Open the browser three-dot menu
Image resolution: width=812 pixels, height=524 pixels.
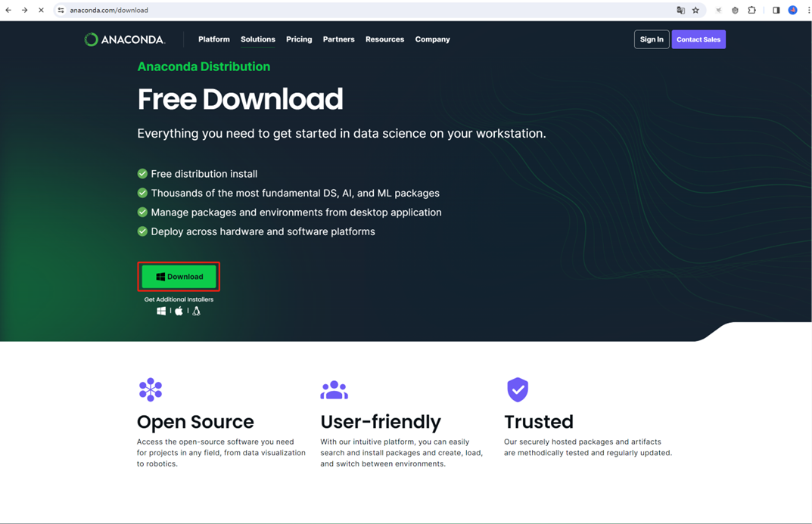point(808,10)
